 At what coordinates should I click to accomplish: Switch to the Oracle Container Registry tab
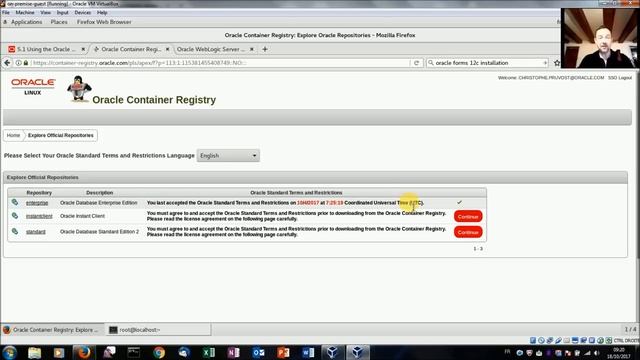[x=131, y=49]
